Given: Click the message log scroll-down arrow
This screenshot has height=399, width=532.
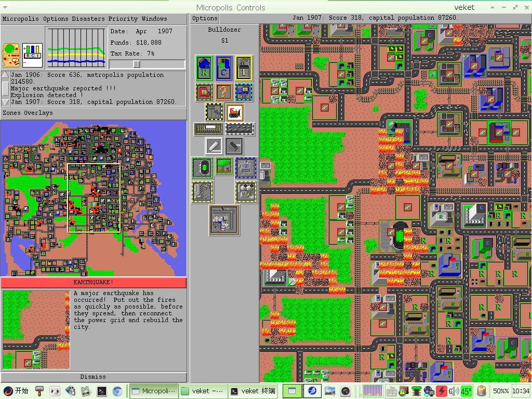Looking at the screenshot, I should point(5,102).
